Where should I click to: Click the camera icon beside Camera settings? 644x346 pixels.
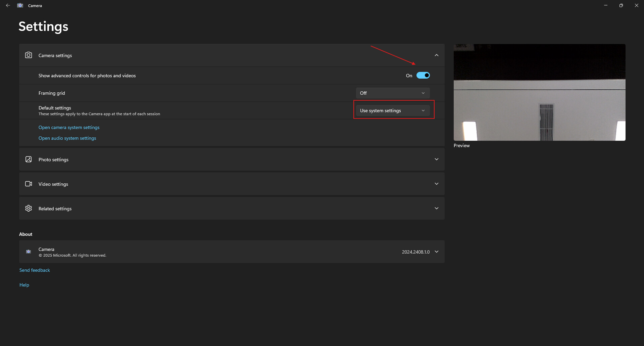point(29,55)
